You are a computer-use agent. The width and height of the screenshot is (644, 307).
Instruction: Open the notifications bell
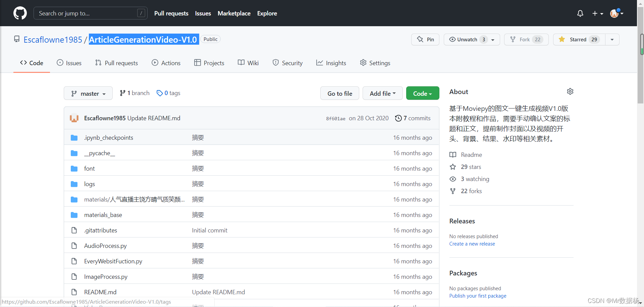coord(580,13)
